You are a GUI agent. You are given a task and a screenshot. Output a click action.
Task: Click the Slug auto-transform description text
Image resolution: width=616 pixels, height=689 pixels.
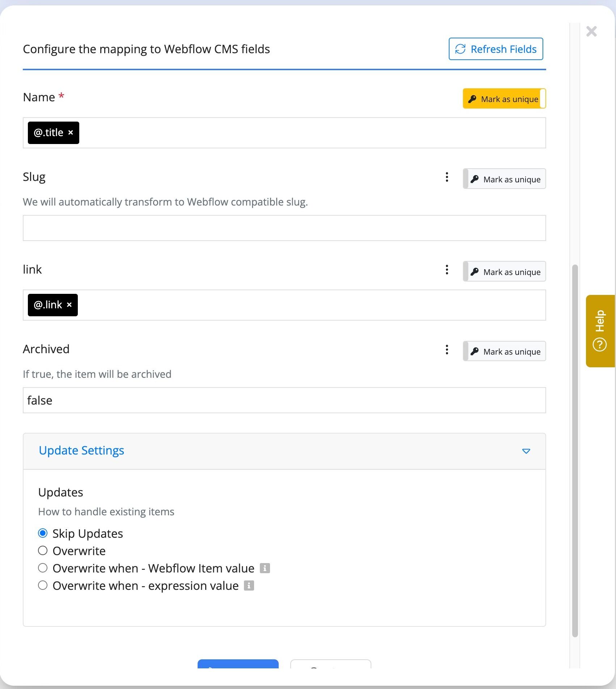(165, 202)
